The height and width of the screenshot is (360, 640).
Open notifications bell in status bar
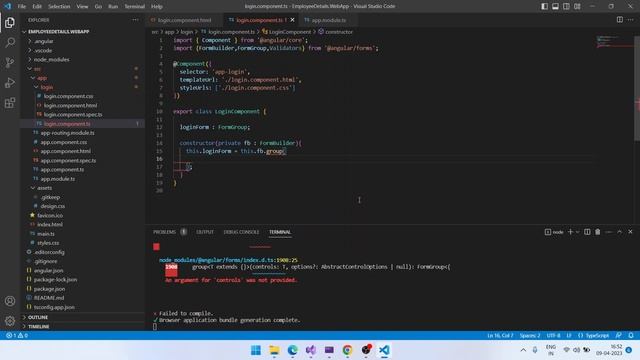pos(631,335)
